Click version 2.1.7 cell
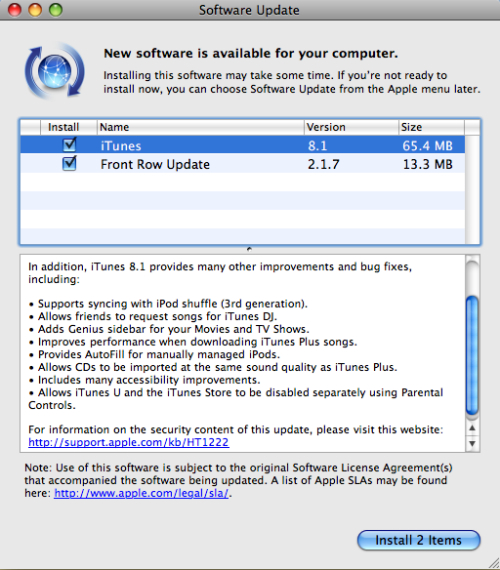 [323, 164]
